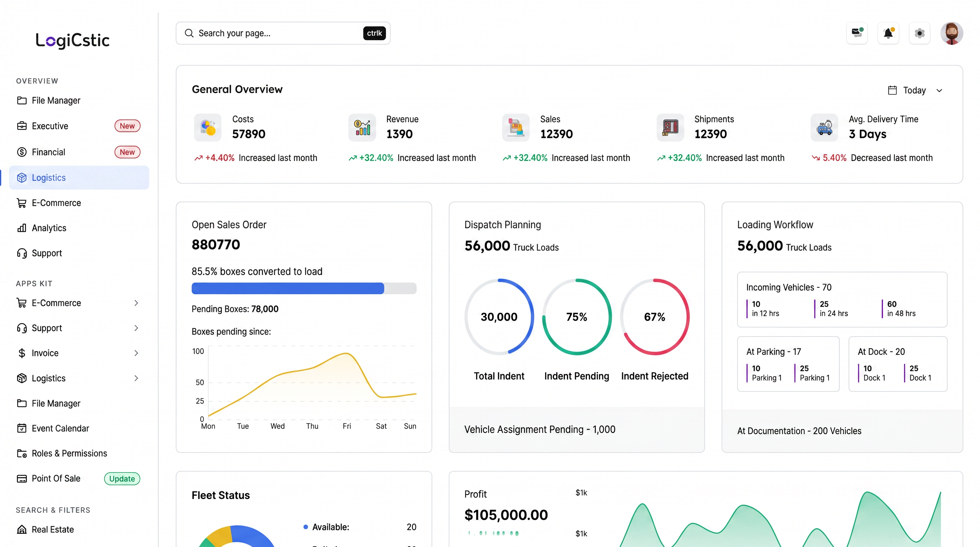Screen dimensions: 980x547
Task: Click the Invoice dollar sign icon
Action: pyautogui.click(x=22, y=353)
